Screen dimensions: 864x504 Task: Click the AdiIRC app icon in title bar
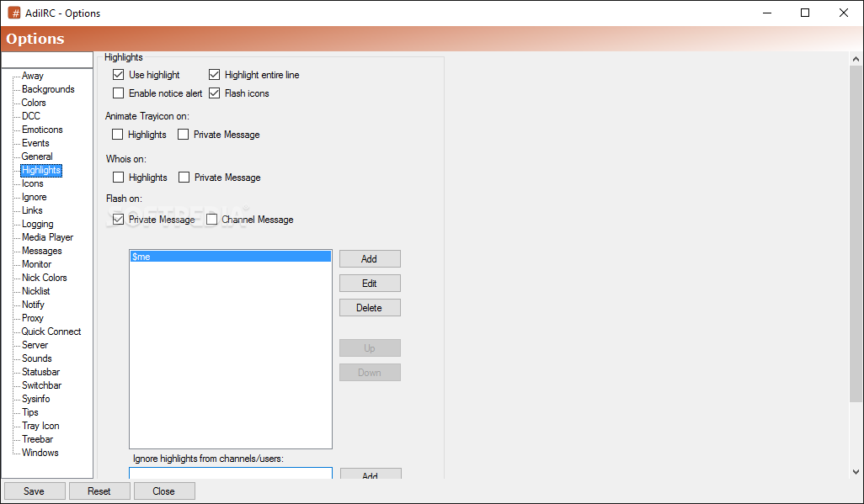point(13,13)
